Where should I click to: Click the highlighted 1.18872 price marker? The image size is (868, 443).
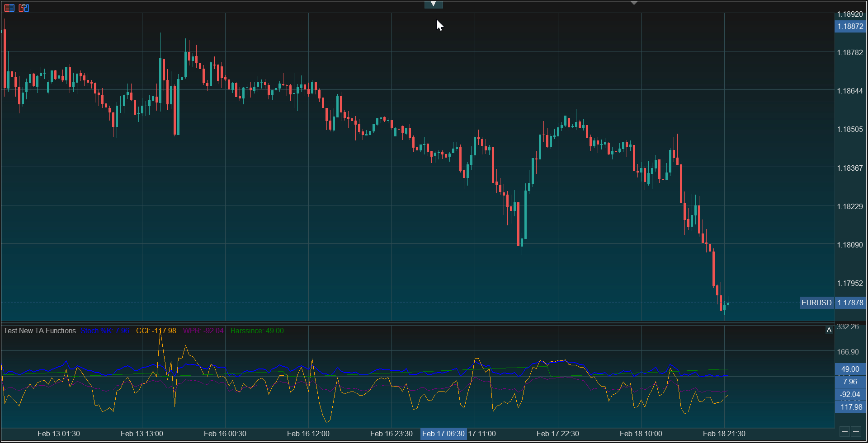click(850, 26)
